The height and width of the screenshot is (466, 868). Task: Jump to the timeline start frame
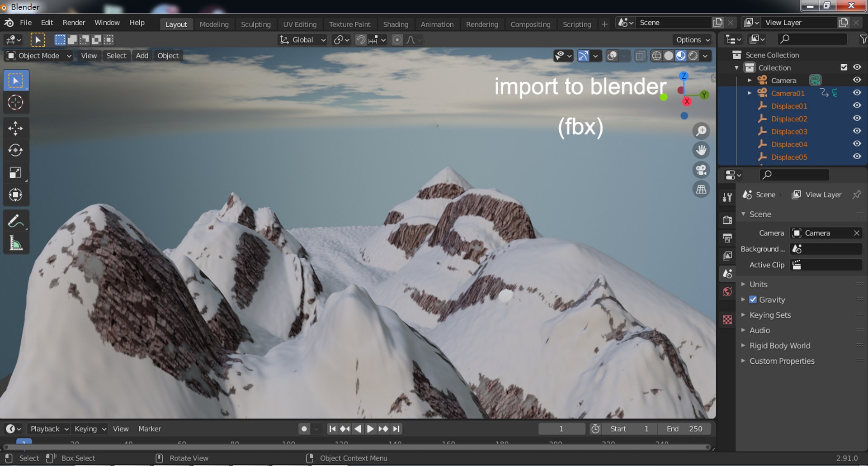click(x=332, y=429)
